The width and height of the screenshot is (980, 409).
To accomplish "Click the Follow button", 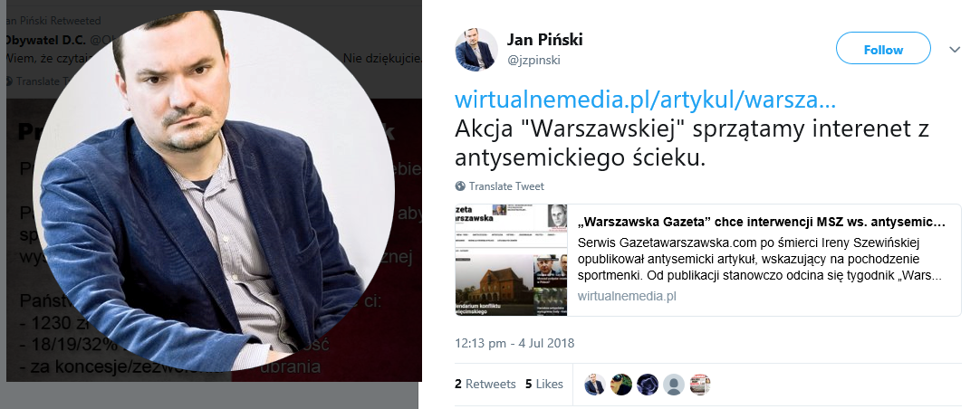I will click(883, 48).
